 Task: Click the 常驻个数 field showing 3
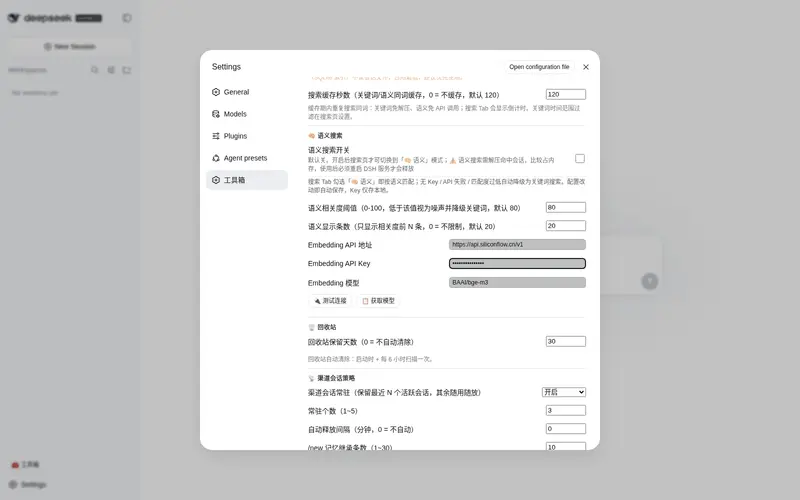(x=565, y=410)
